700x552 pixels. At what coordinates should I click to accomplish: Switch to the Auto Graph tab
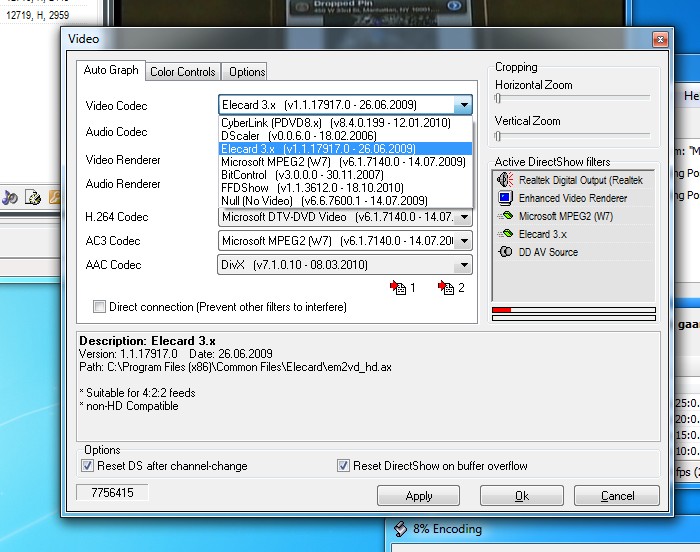[111, 71]
